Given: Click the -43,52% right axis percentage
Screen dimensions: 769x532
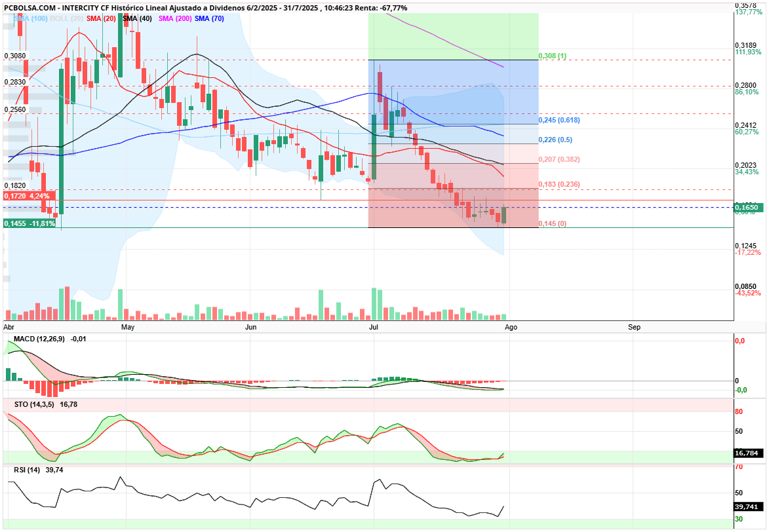Looking at the screenshot, I should click(748, 294).
